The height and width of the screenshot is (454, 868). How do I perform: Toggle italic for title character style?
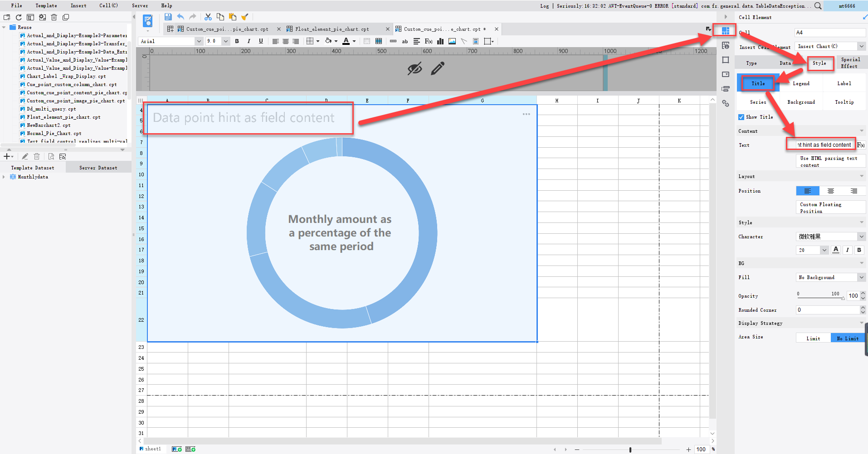[x=848, y=250]
